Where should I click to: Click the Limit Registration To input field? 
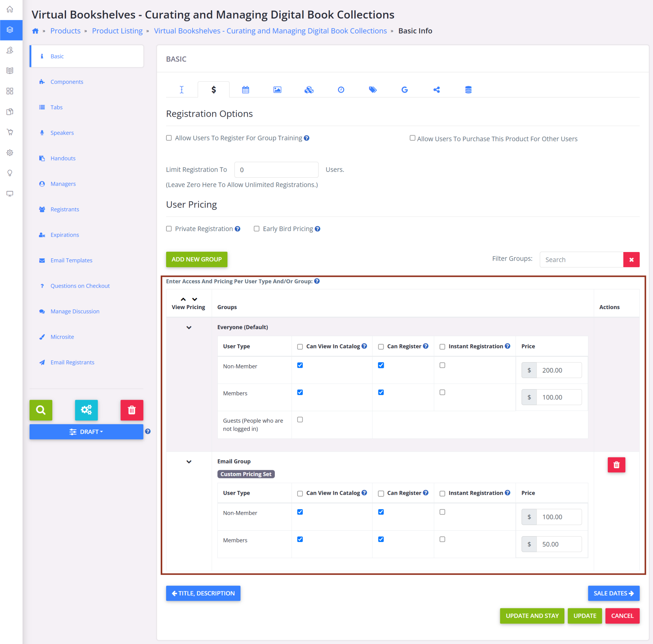point(276,170)
